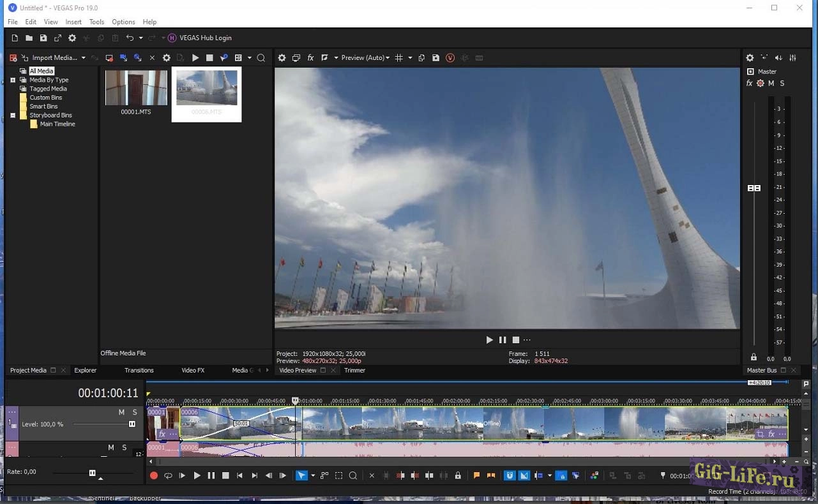Open Video Preview FX settings
Image resolution: width=818 pixels, height=504 pixels.
(x=310, y=57)
